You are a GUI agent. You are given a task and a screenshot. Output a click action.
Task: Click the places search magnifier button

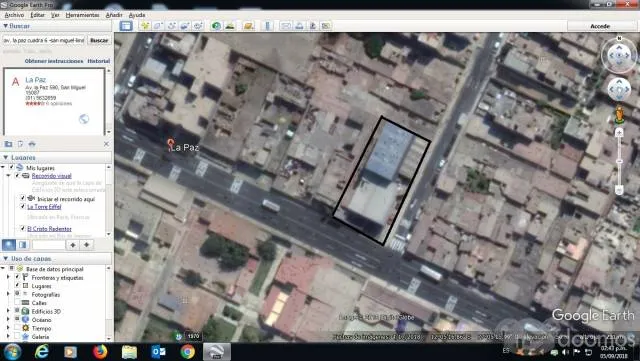coord(9,245)
